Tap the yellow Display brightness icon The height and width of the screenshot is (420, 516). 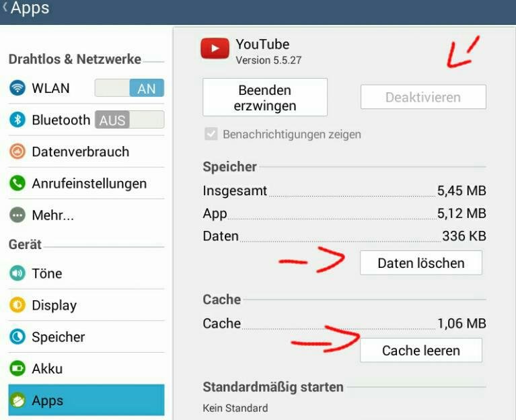[17, 305]
